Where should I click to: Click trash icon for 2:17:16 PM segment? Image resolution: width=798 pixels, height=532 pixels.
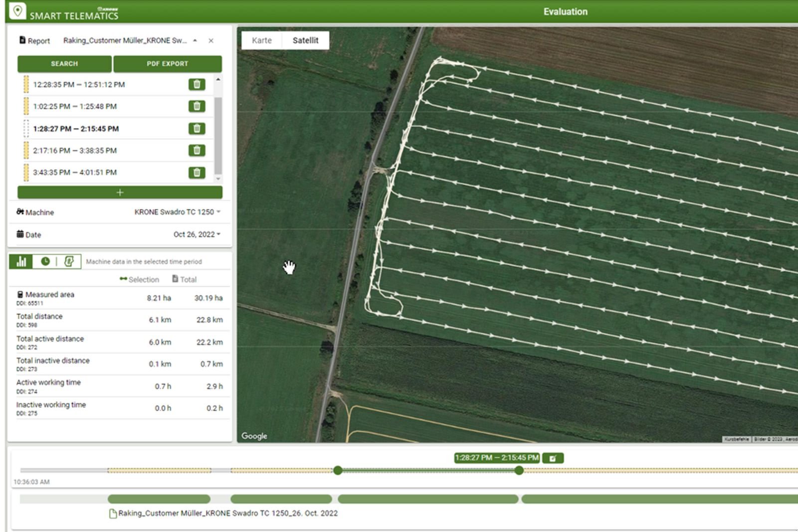197,150
